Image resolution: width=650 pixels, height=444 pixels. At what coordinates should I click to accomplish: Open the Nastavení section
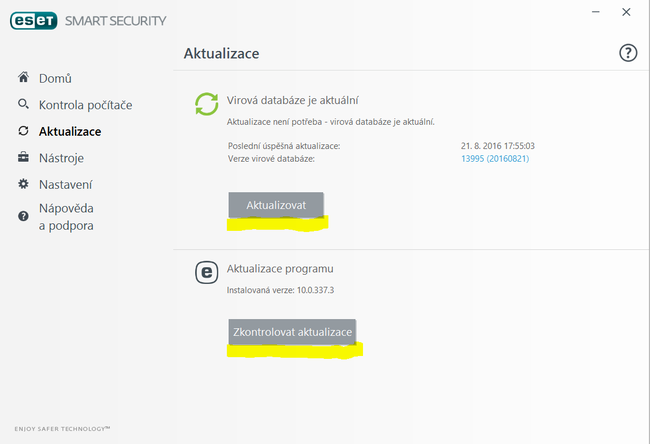(x=65, y=184)
